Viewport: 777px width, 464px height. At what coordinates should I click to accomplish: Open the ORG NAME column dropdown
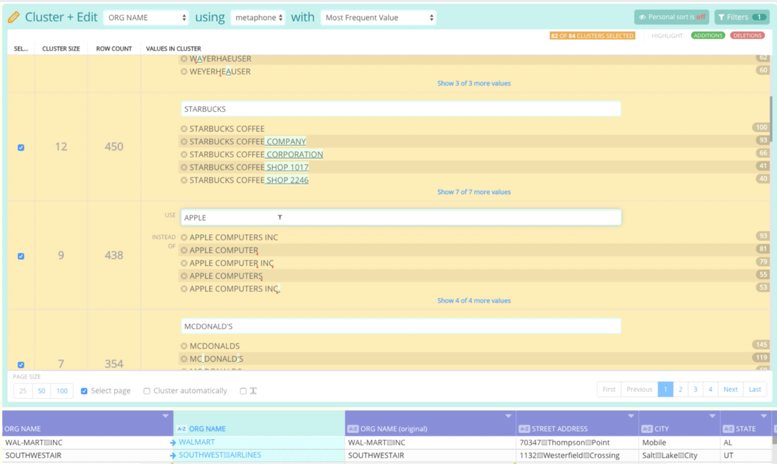point(146,17)
